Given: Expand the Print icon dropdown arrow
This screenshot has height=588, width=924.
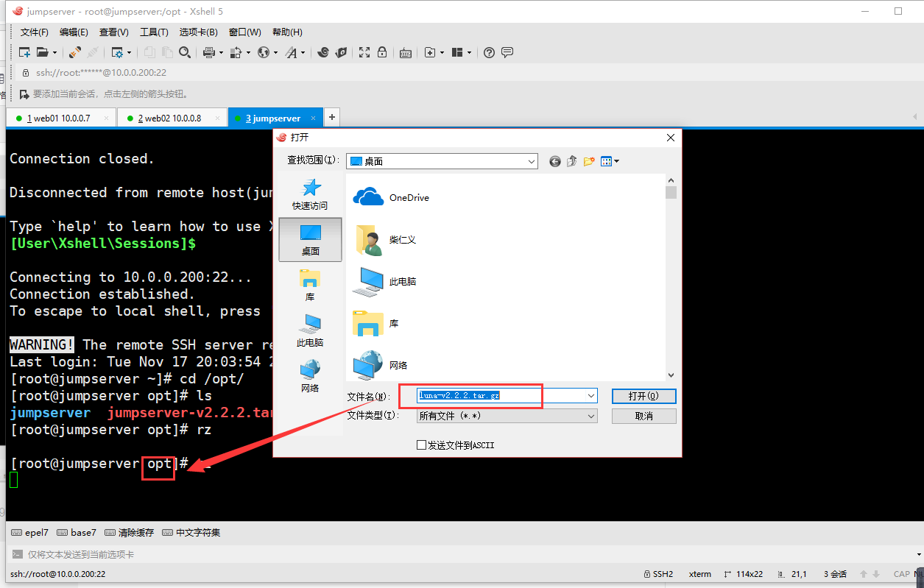Looking at the screenshot, I should coord(220,52).
